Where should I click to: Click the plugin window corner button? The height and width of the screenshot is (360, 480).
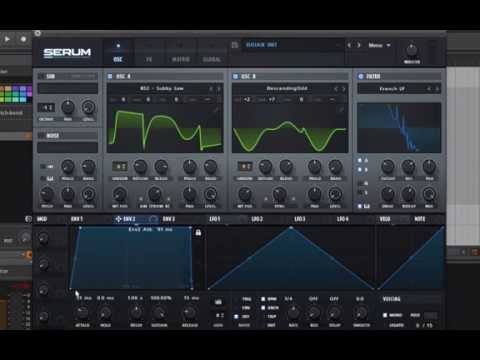click(38, 33)
